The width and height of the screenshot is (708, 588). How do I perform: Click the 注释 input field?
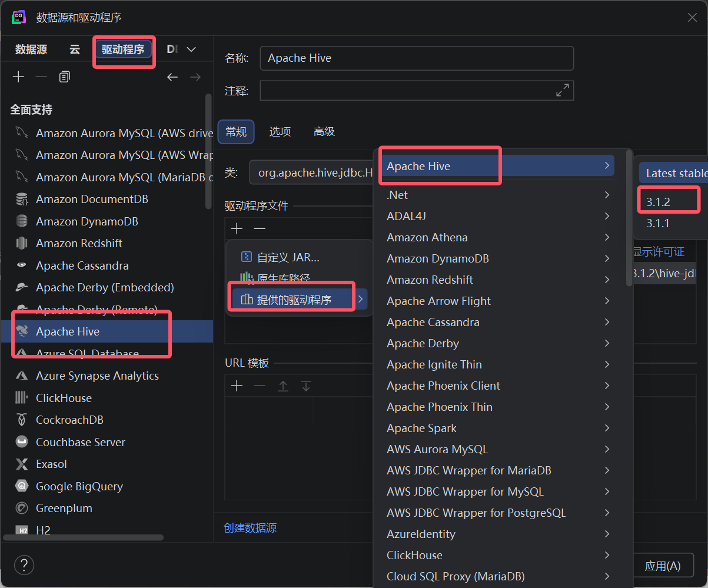point(416,91)
